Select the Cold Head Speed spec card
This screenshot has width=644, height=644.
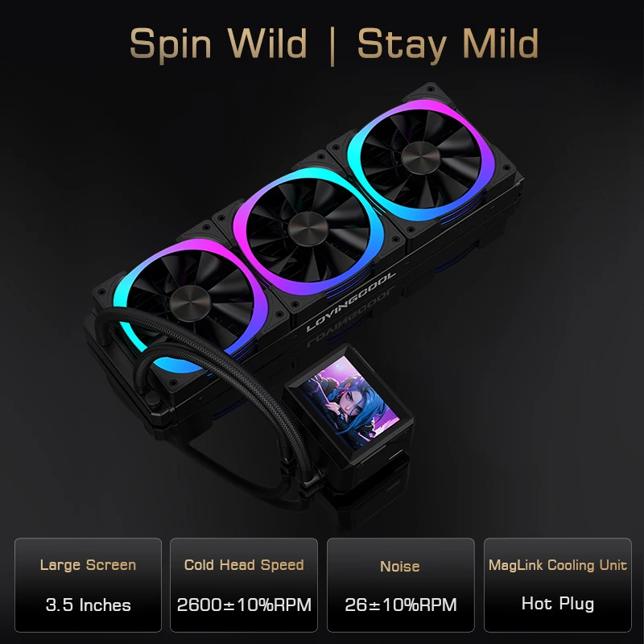[x=244, y=585]
